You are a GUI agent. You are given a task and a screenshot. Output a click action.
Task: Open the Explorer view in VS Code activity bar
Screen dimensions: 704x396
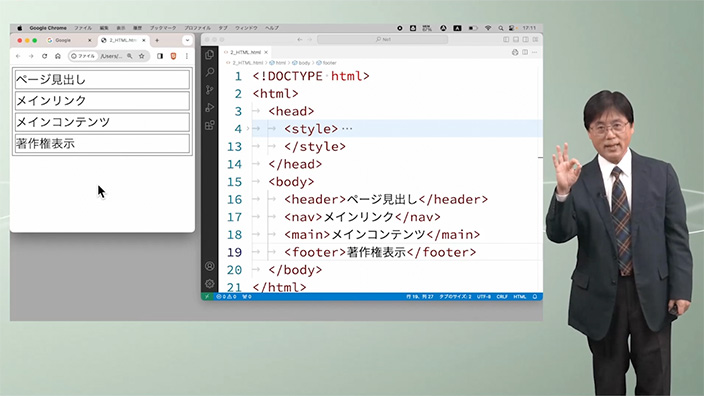coord(209,54)
